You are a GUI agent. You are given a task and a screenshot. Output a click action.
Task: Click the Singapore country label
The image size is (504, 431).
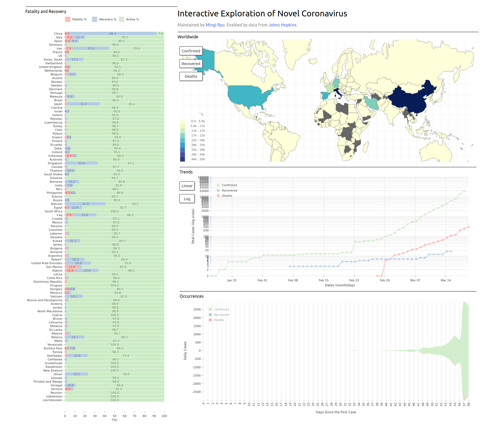click(55, 163)
